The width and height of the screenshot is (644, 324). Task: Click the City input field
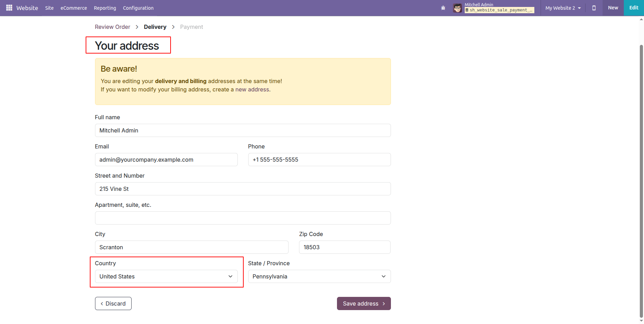click(x=191, y=247)
